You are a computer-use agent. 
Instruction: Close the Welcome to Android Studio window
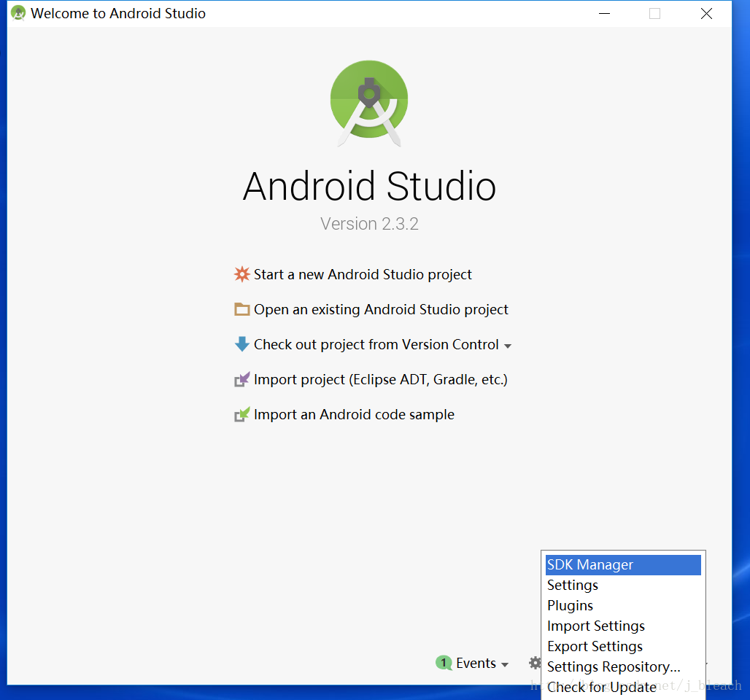(x=706, y=13)
